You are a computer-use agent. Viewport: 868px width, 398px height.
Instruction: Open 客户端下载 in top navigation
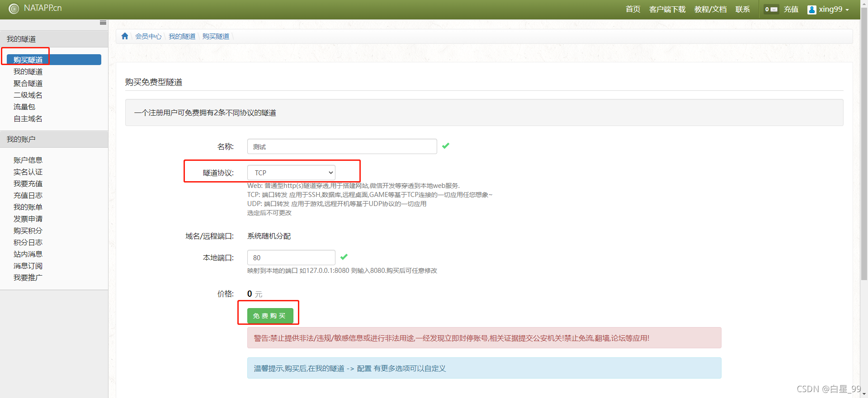pos(667,9)
